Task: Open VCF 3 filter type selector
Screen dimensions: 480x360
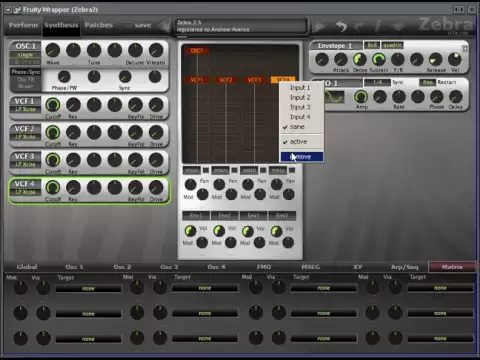Action: (x=26, y=165)
